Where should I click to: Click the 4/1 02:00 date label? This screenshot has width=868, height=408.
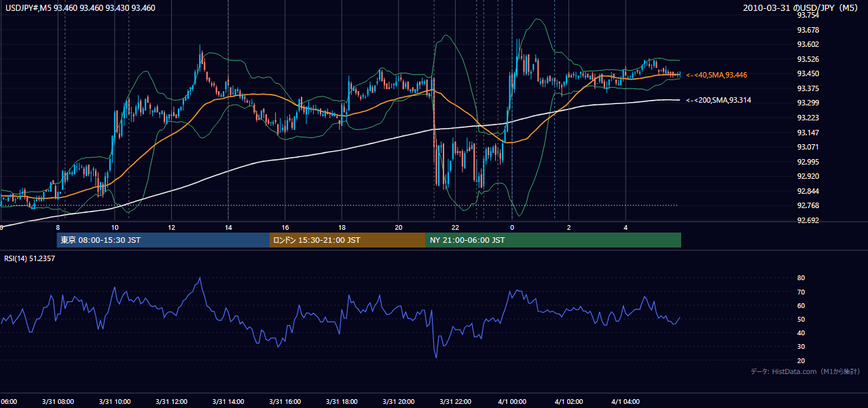coord(569,402)
